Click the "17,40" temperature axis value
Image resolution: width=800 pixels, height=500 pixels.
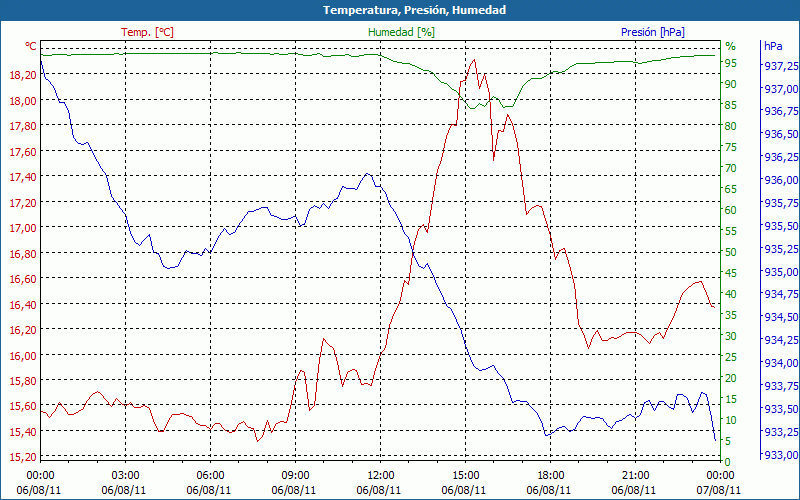(x=23, y=177)
